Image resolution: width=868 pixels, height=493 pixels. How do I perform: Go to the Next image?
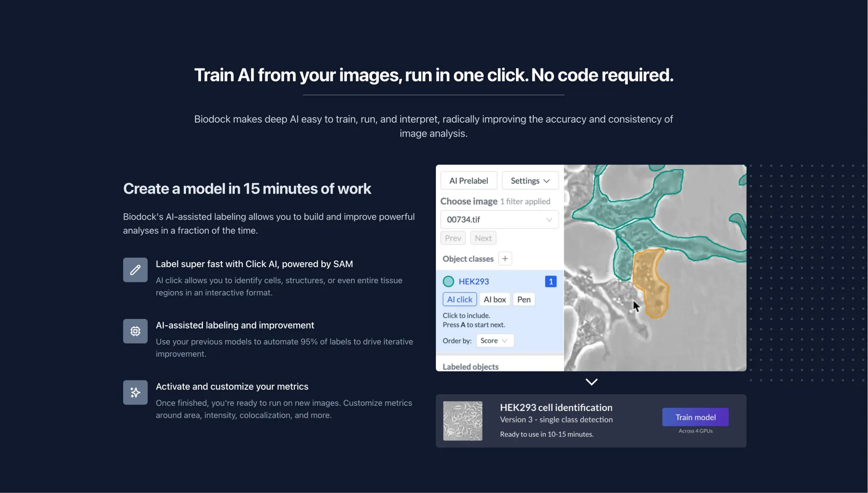click(x=483, y=238)
